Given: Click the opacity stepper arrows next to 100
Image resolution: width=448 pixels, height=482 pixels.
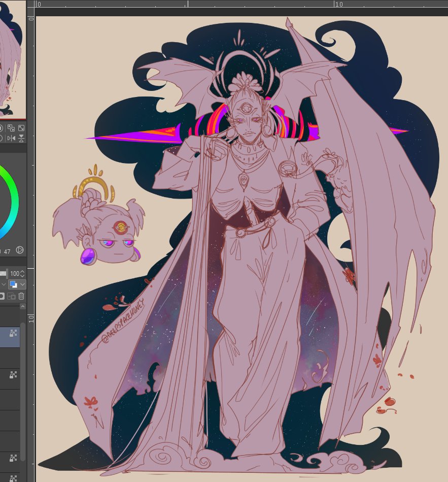Looking at the screenshot, I should 22,274.
